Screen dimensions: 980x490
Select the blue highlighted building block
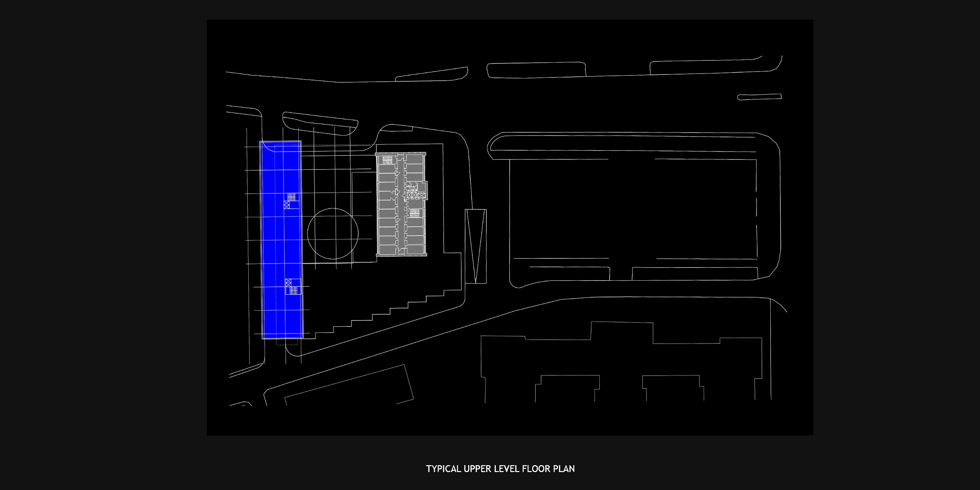click(281, 240)
